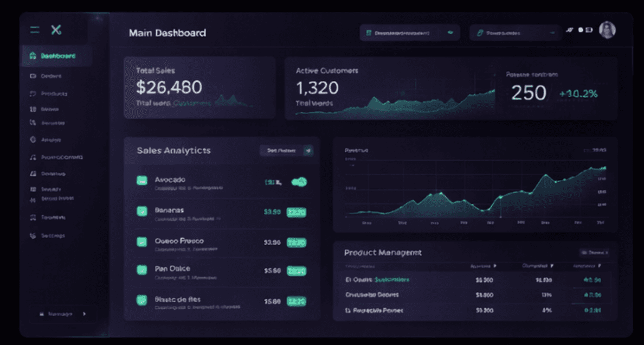The image size is (644, 345).
Task: Click the user avatar in the top-right corner
Action: tap(608, 31)
